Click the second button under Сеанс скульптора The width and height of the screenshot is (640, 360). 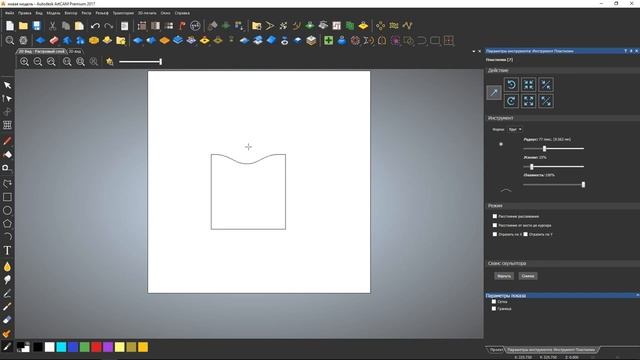point(528,276)
